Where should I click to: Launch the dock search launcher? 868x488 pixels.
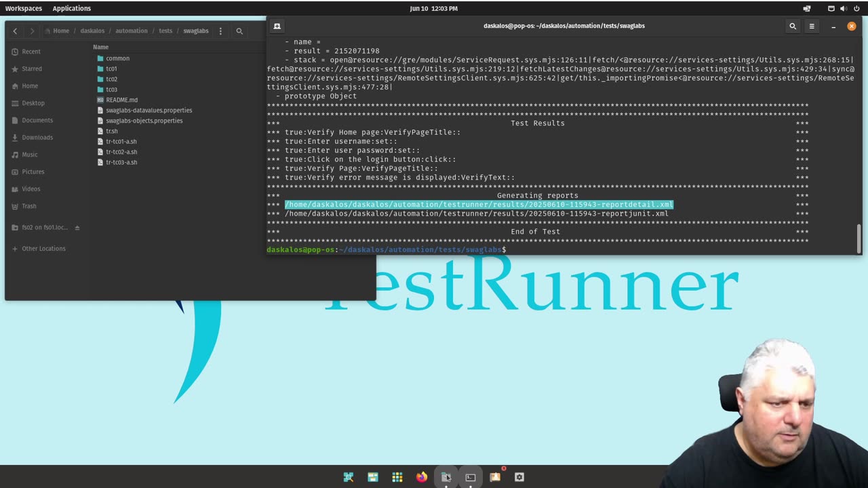pyautogui.click(x=349, y=477)
